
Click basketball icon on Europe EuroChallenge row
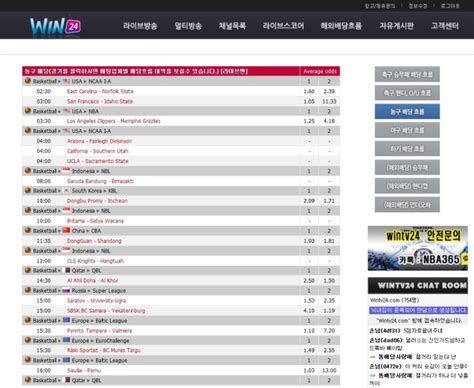[x=28, y=340]
